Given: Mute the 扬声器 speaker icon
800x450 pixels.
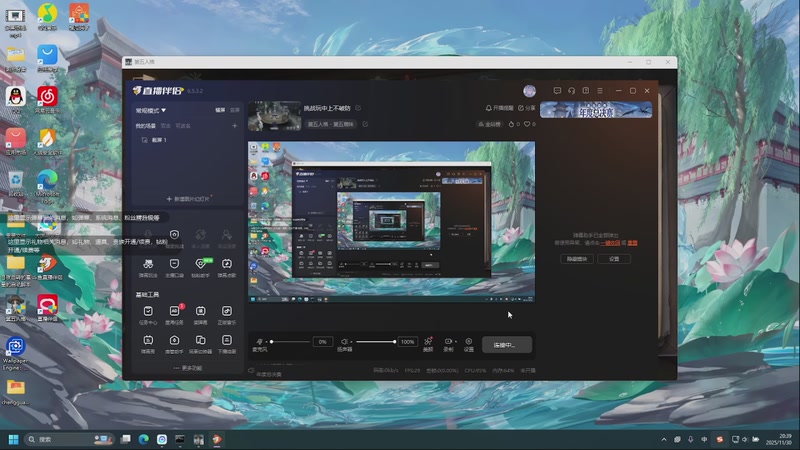Looking at the screenshot, I should tap(344, 341).
